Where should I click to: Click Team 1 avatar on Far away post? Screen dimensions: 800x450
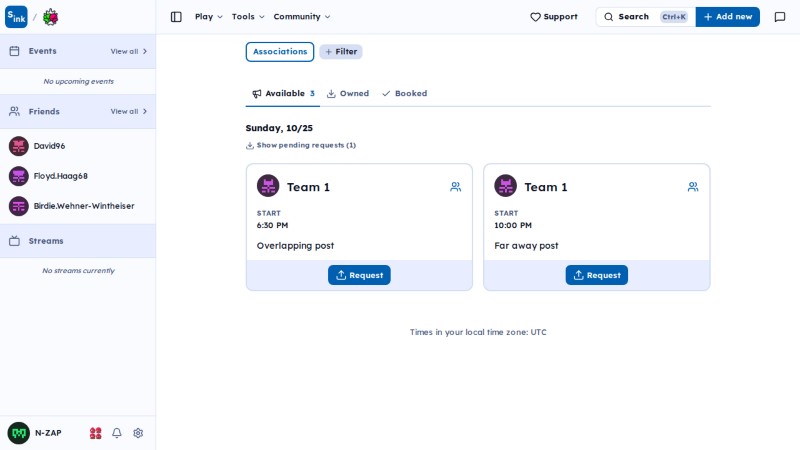[x=506, y=186]
